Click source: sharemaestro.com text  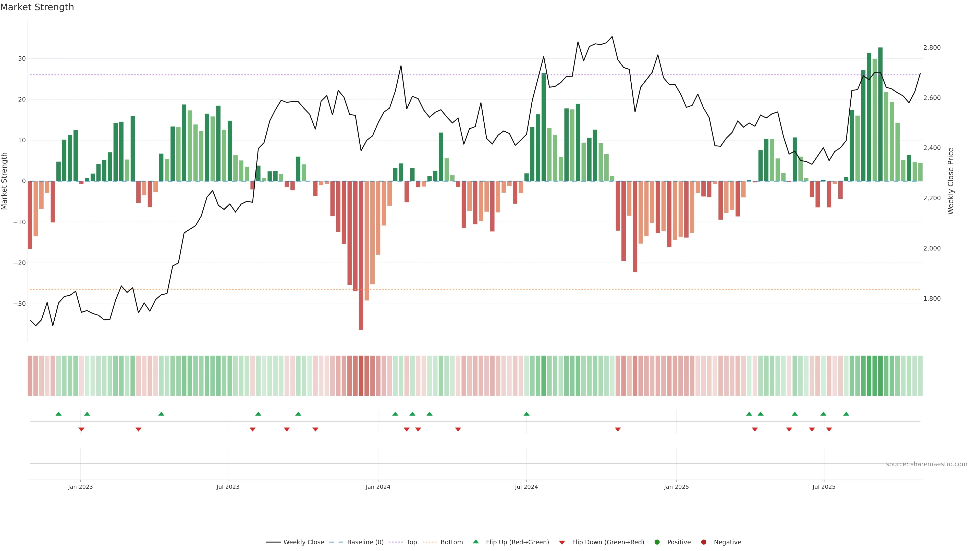(x=926, y=464)
